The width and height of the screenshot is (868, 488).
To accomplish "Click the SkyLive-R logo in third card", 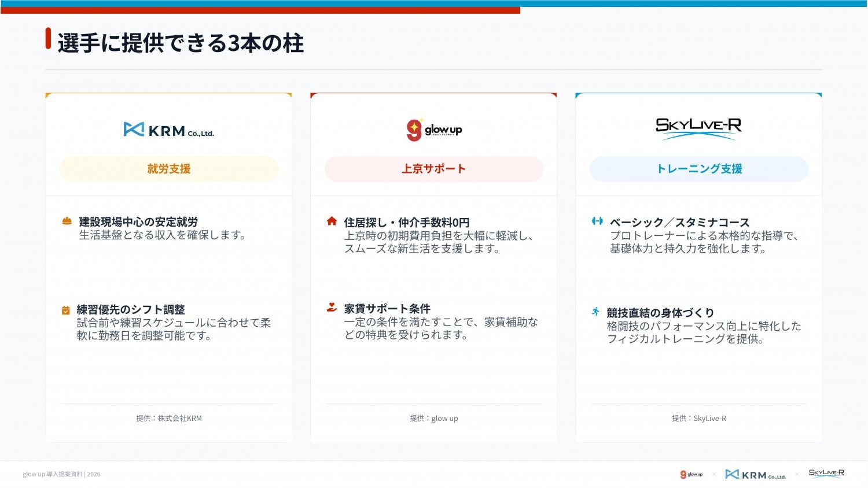I will point(698,128).
